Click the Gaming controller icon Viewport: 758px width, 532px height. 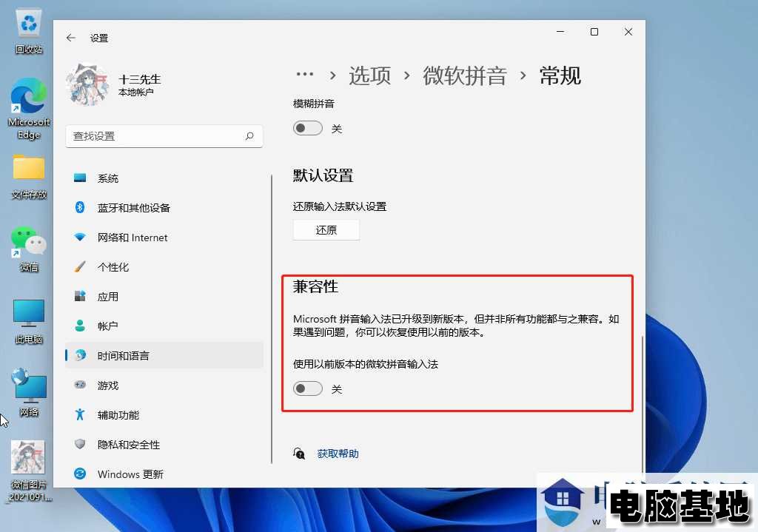coord(80,385)
